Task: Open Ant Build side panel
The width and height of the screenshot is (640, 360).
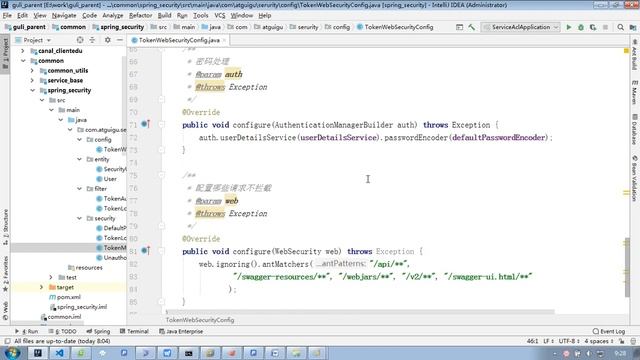Action: (x=635, y=55)
